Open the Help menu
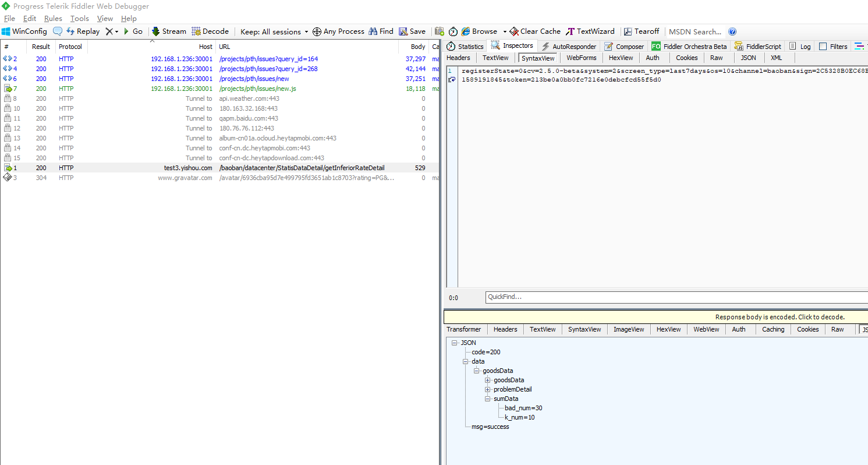 coord(129,19)
